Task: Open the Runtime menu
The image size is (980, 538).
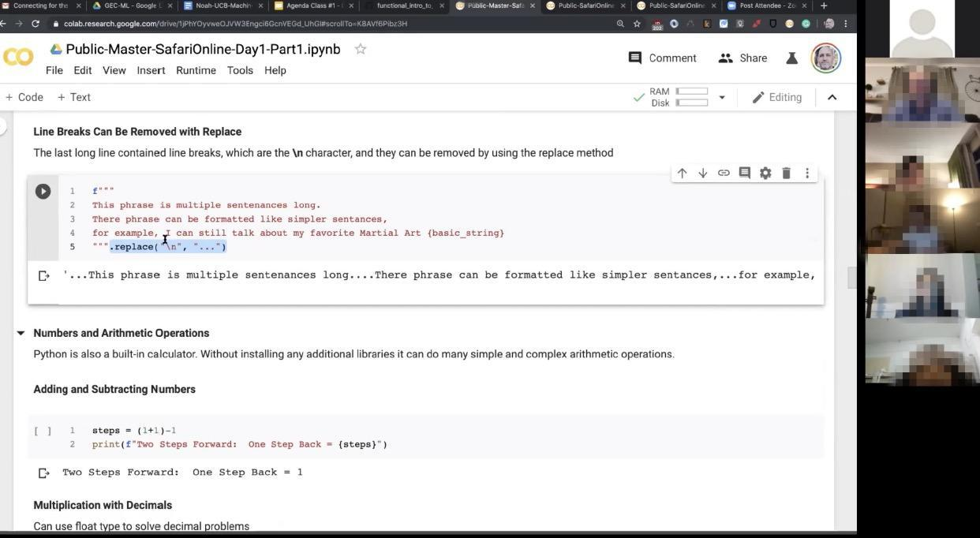Action: [196, 70]
